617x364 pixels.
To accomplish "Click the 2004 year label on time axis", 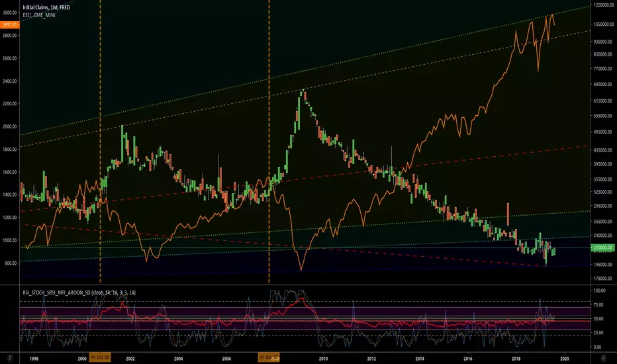I will pyautogui.click(x=178, y=359).
